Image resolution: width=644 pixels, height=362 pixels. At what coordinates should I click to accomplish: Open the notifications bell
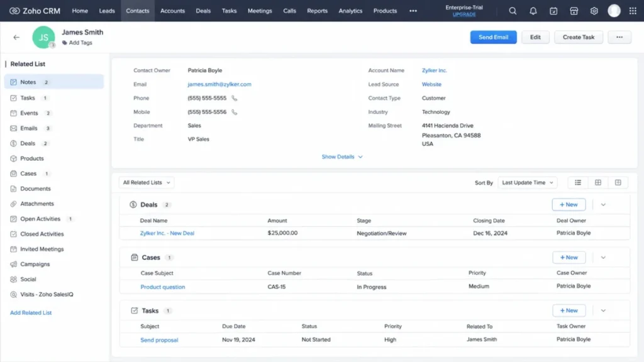click(x=533, y=11)
